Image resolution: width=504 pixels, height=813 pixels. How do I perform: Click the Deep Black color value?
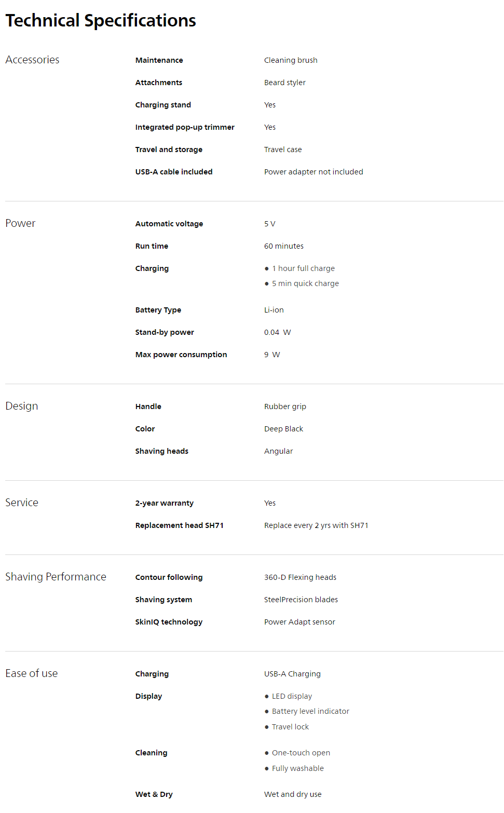pyautogui.click(x=283, y=429)
